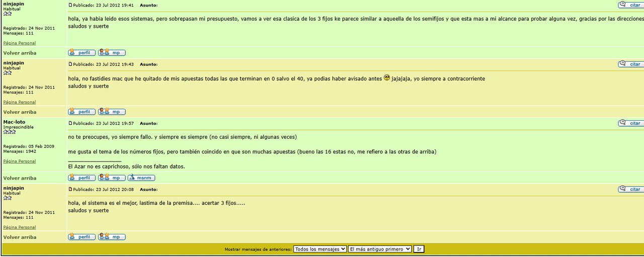The image size is (644, 257).
Task: Click Registrado: 05 Feb 2009 text
Action: click(x=29, y=146)
